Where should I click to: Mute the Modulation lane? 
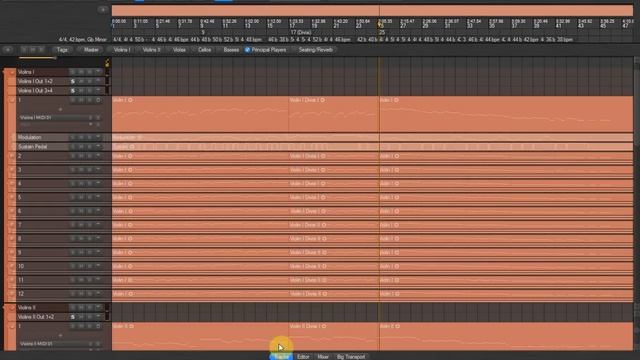[x=81, y=138]
